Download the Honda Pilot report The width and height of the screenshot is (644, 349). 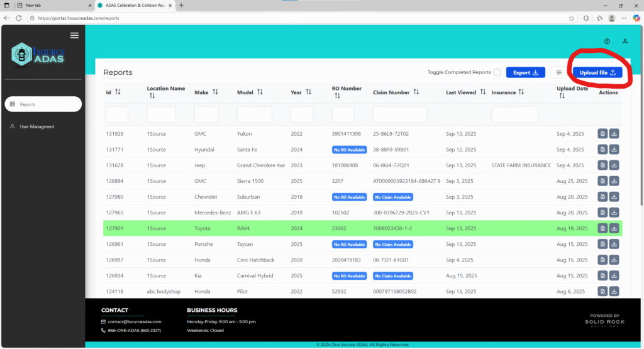[614, 292]
